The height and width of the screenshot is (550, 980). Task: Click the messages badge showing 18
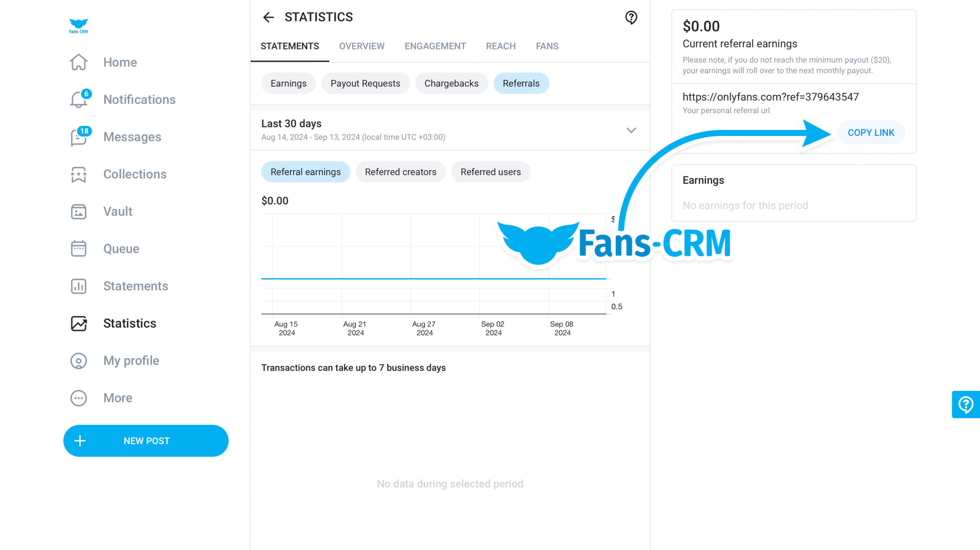tap(84, 131)
